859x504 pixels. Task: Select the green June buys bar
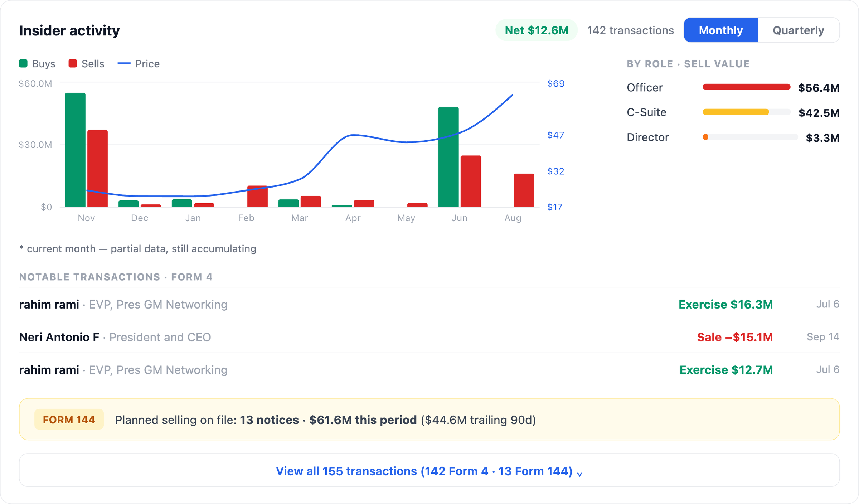pyautogui.click(x=448, y=157)
